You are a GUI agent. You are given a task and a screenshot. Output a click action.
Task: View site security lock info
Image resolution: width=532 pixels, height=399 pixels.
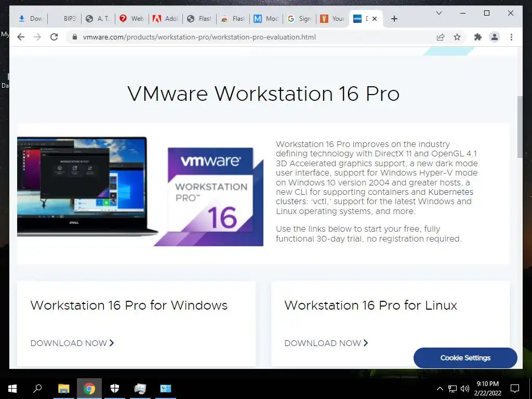click(75, 37)
